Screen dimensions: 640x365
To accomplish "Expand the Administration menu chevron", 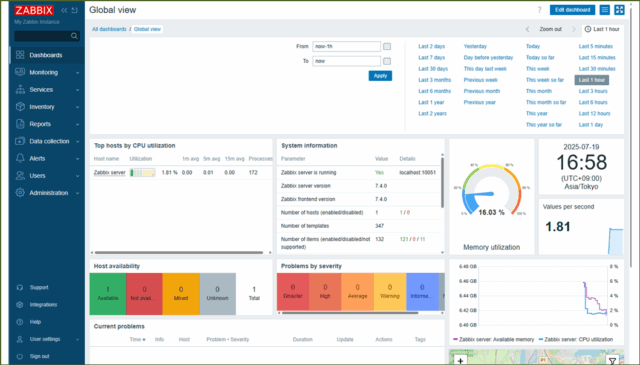I will [77, 193].
